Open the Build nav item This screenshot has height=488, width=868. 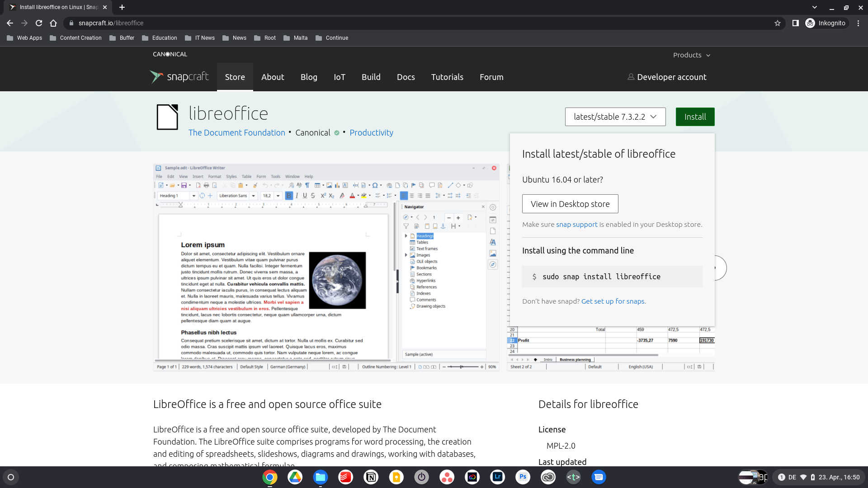tap(371, 77)
